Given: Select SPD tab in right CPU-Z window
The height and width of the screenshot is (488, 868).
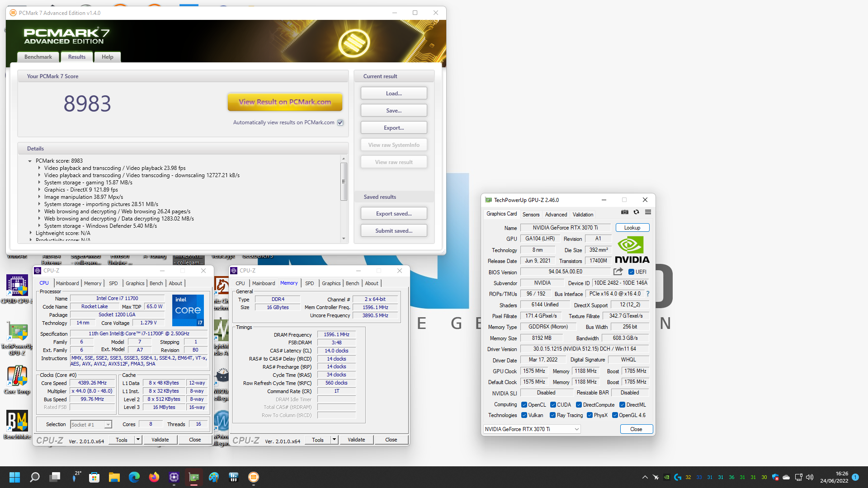Looking at the screenshot, I should (x=309, y=283).
